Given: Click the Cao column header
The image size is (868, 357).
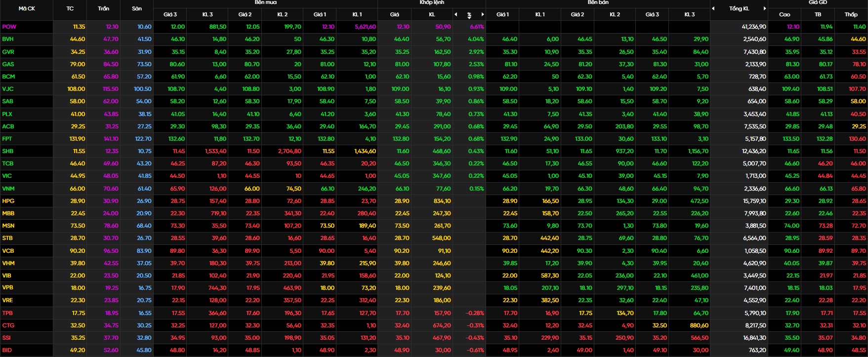Looking at the screenshot, I should click(785, 14).
